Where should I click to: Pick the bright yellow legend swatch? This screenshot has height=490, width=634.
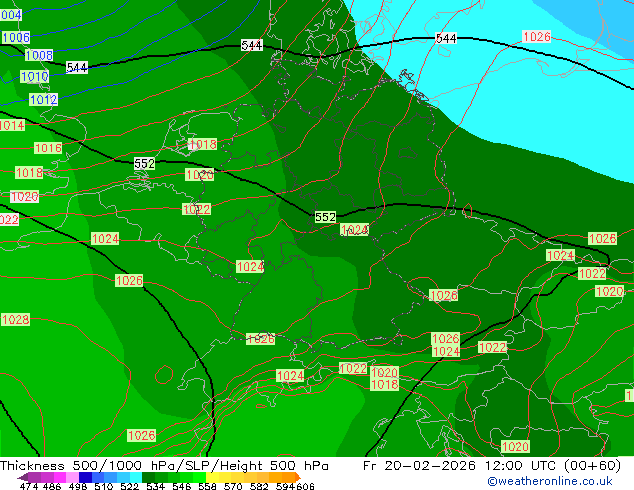[x=212, y=477]
